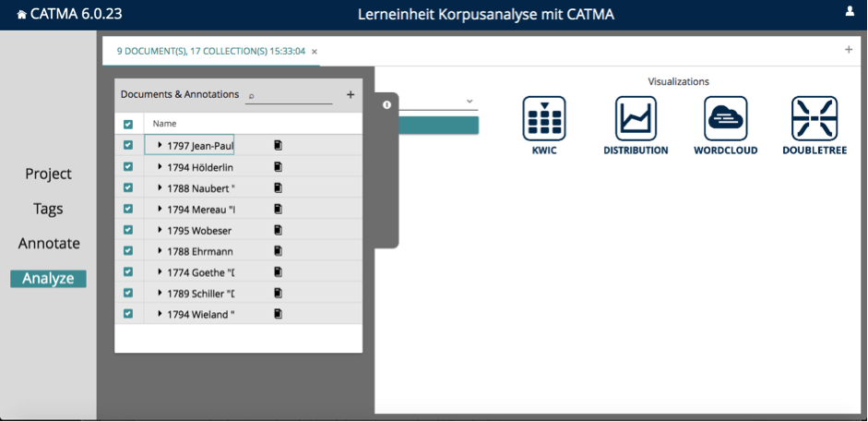
Task: Click the Documents & Annotations search field
Action: pyautogui.click(x=289, y=96)
